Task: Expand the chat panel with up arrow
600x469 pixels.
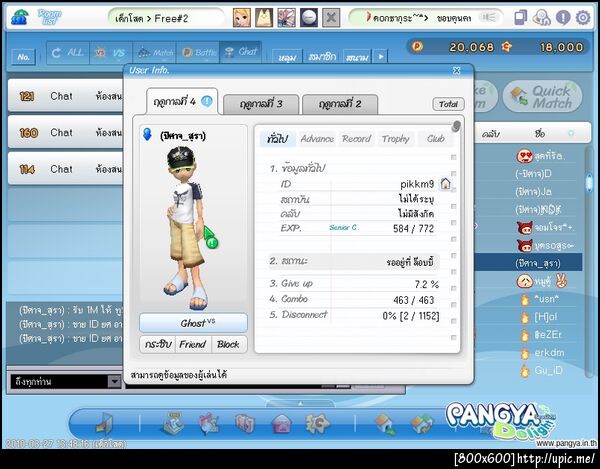Action: (300, 403)
